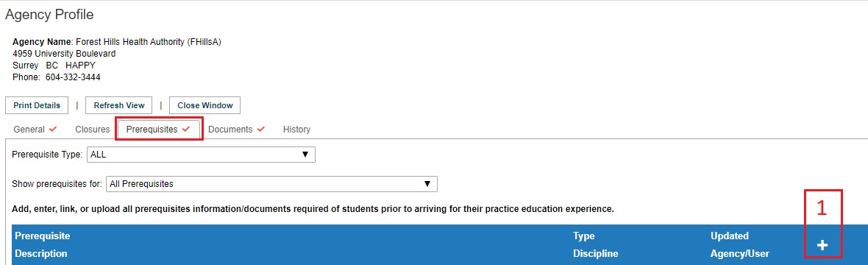Refresh the view with Refresh View button
The width and height of the screenshot is (868, 265).
[x=119, y=105]
